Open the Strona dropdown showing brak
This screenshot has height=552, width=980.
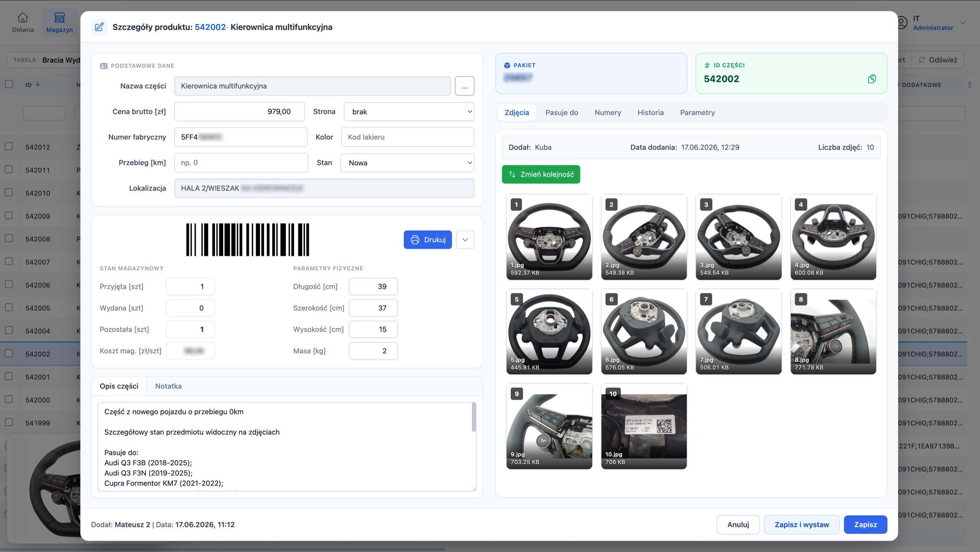[x=409, y=111]
